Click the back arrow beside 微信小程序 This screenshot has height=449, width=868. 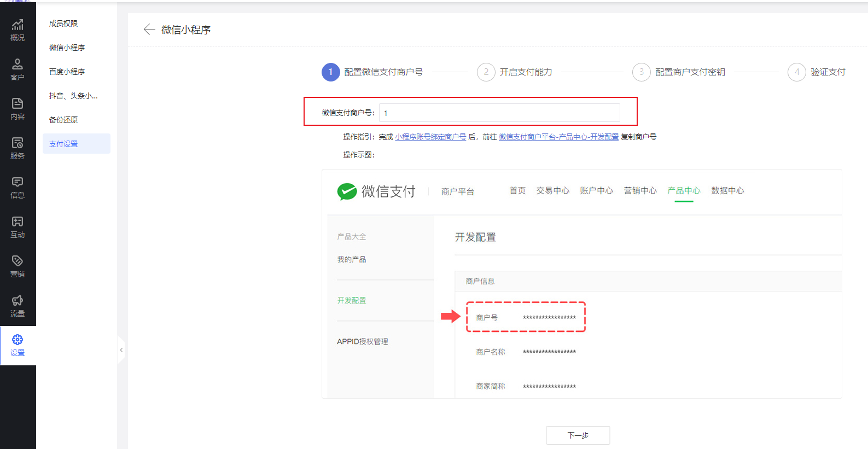pyautogui.click(x=149, y=30)
